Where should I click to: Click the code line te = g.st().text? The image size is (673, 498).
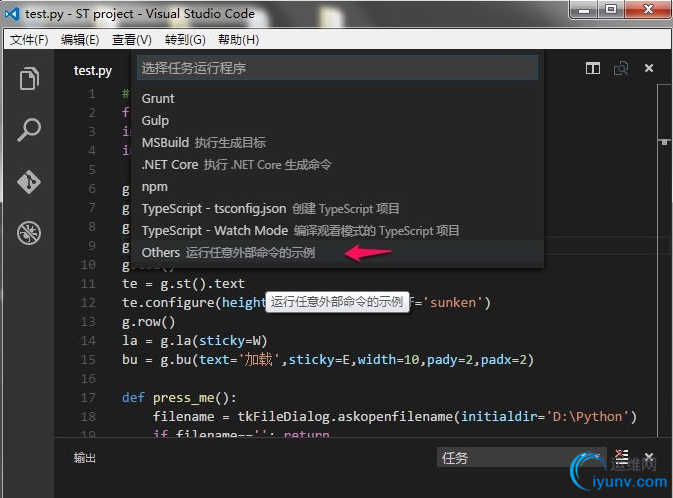183,284
